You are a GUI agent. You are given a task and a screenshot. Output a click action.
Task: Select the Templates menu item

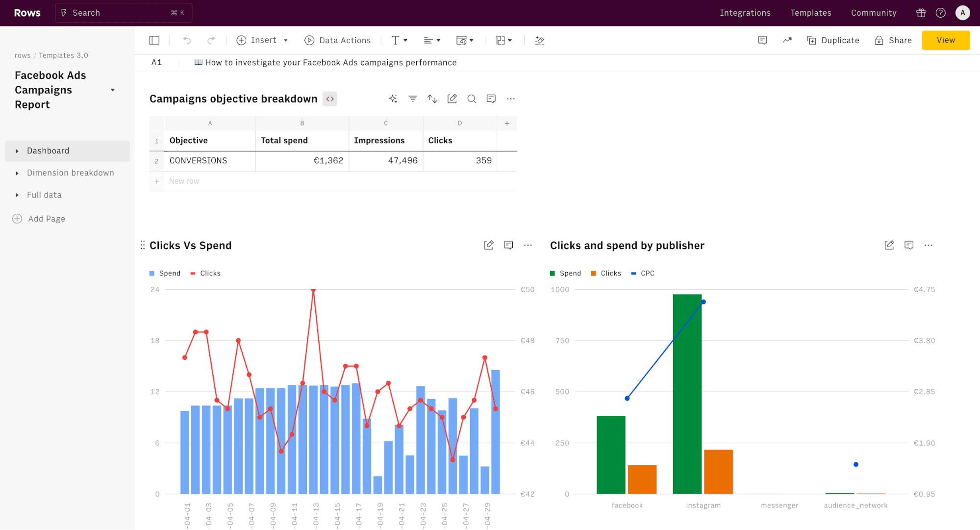tap(811, 12)
